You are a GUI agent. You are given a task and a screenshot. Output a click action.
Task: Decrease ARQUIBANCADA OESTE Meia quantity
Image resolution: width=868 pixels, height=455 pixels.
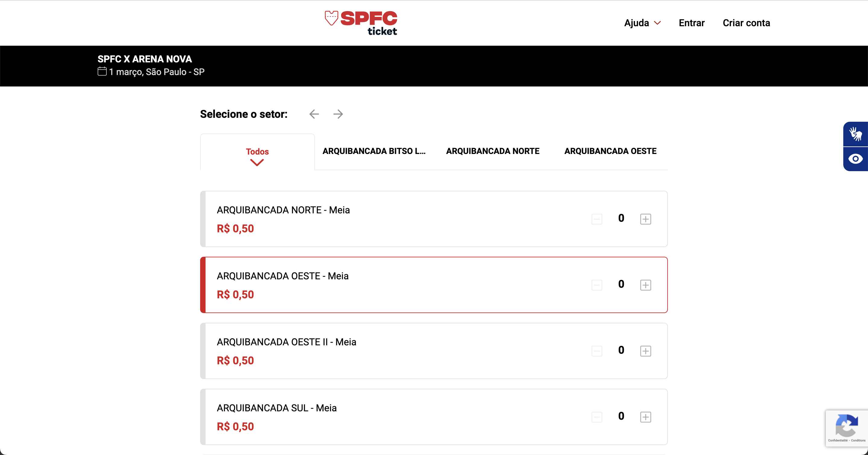(x=597, y=285)
